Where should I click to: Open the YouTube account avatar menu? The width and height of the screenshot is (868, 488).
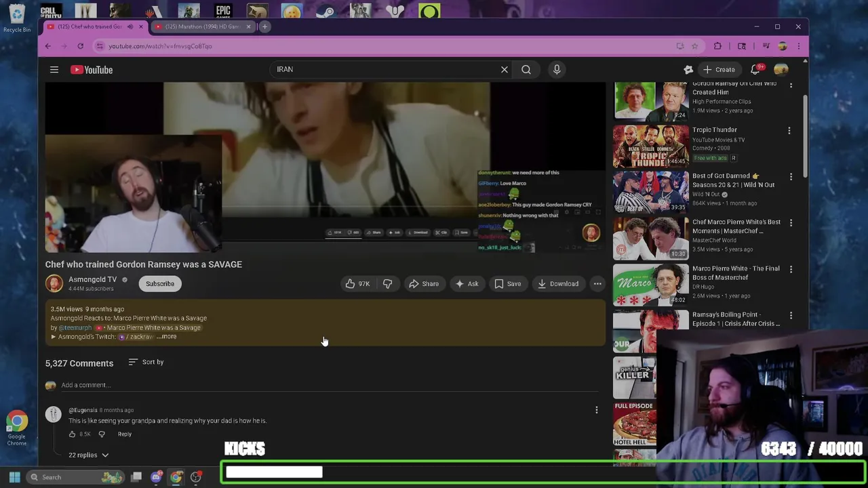click(781, 69)
